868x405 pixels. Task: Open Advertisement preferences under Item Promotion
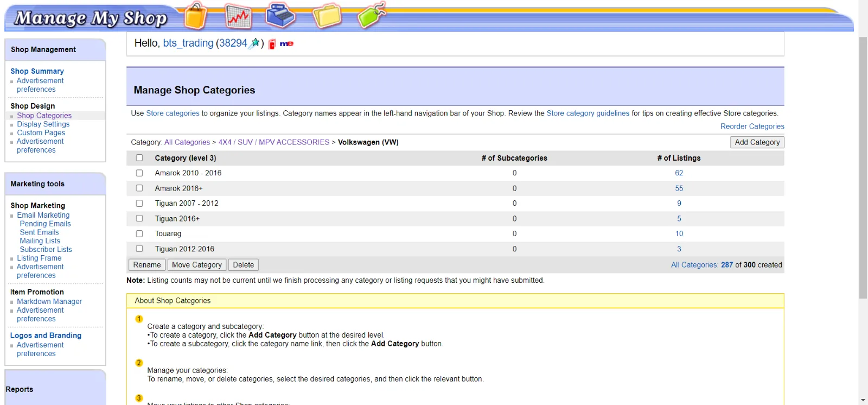click(40, 315)
